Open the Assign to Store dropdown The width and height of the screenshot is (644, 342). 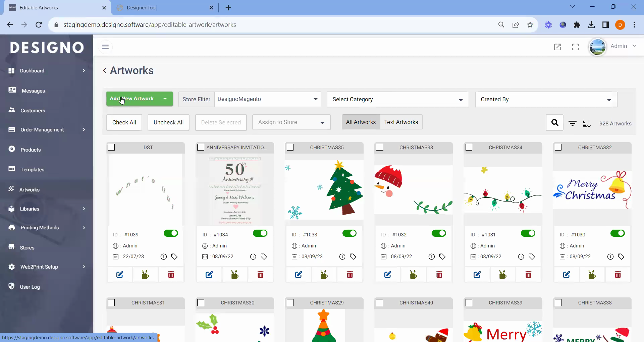click(291, 122)
